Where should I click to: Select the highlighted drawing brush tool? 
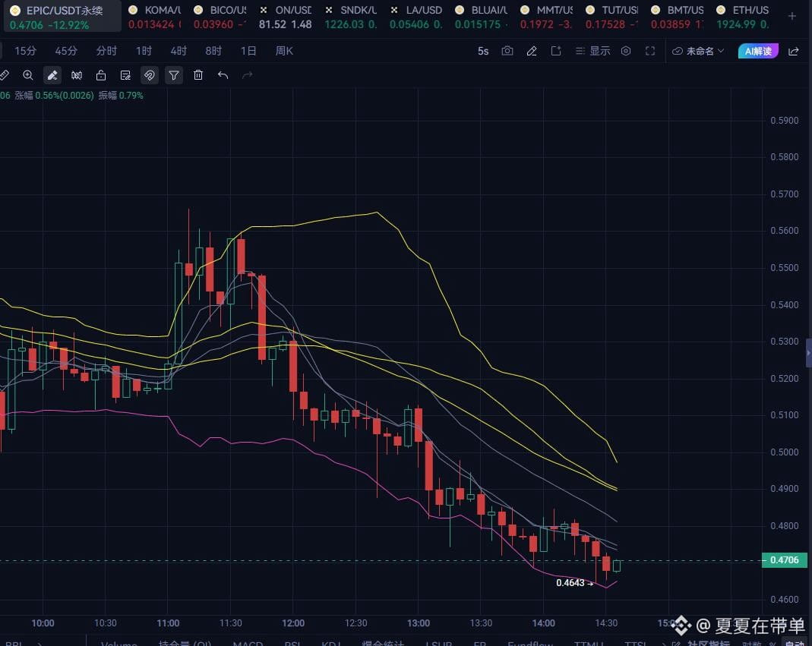52,76
